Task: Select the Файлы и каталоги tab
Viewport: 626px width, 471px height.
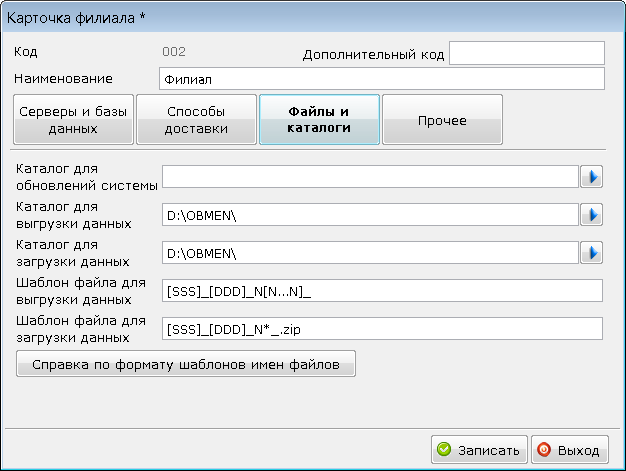Action: pos(319,119)
